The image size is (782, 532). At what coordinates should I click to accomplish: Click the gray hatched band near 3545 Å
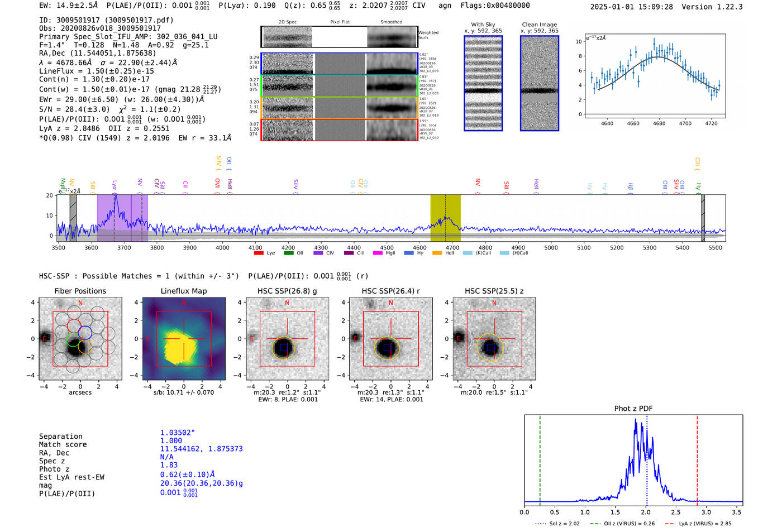(73, 218)
